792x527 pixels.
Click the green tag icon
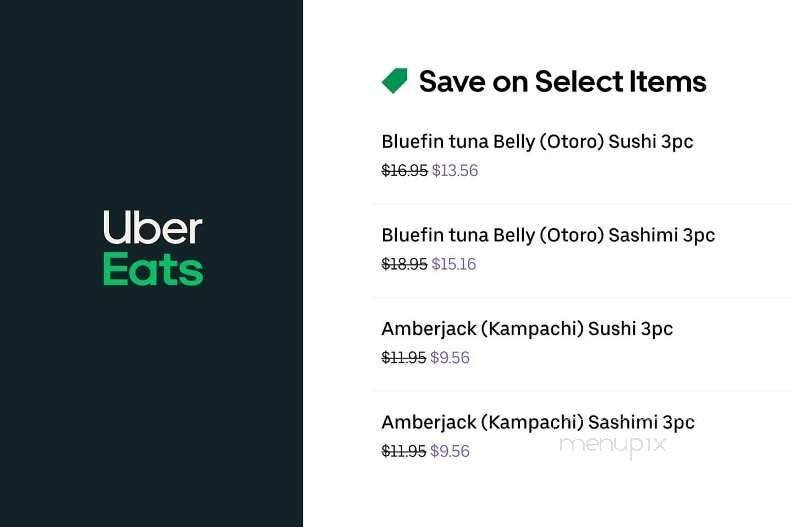(395, 81)
